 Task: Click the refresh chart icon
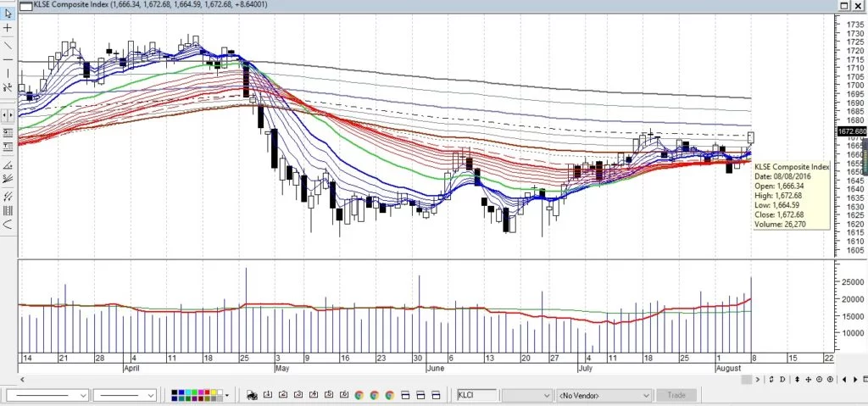(x=771, y=380)
